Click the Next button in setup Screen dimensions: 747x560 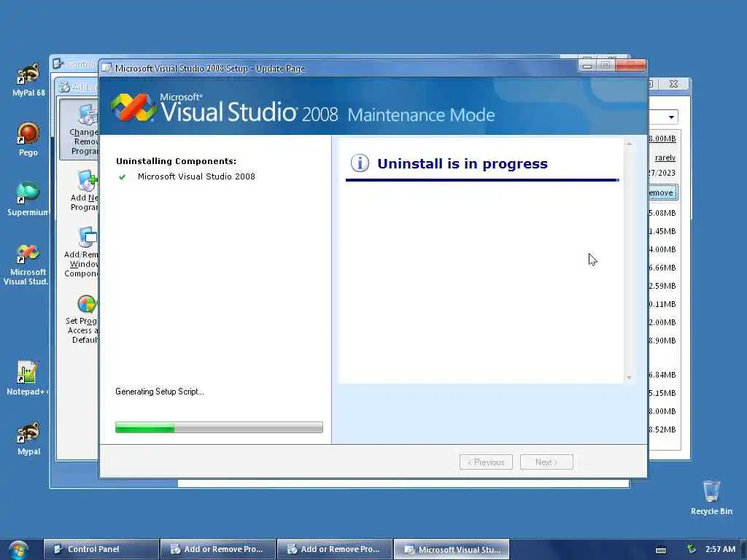(546, 462)
